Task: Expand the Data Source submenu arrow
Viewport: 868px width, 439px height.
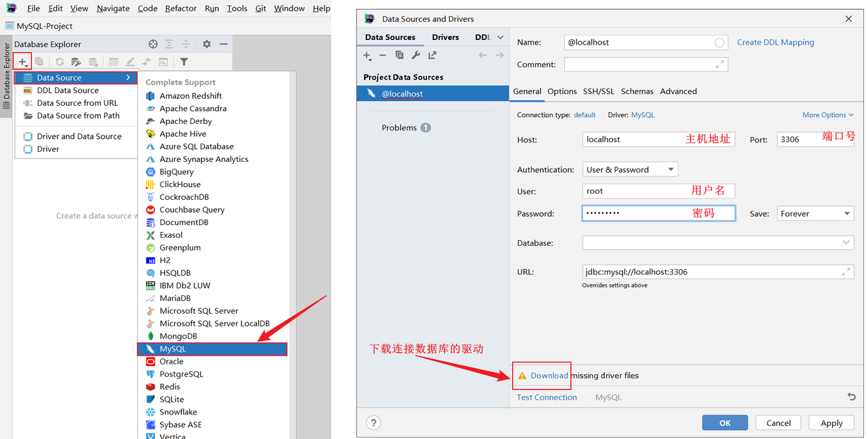Action: (x=128, y=78)
